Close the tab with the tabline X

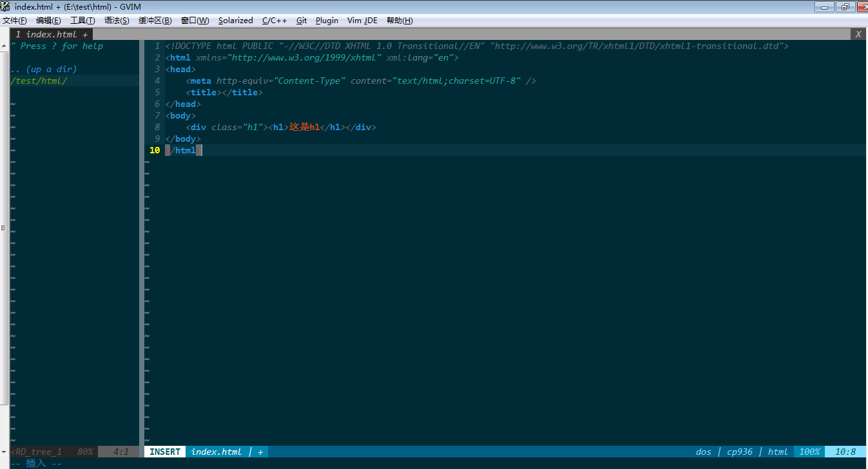(x=858, y=34)
